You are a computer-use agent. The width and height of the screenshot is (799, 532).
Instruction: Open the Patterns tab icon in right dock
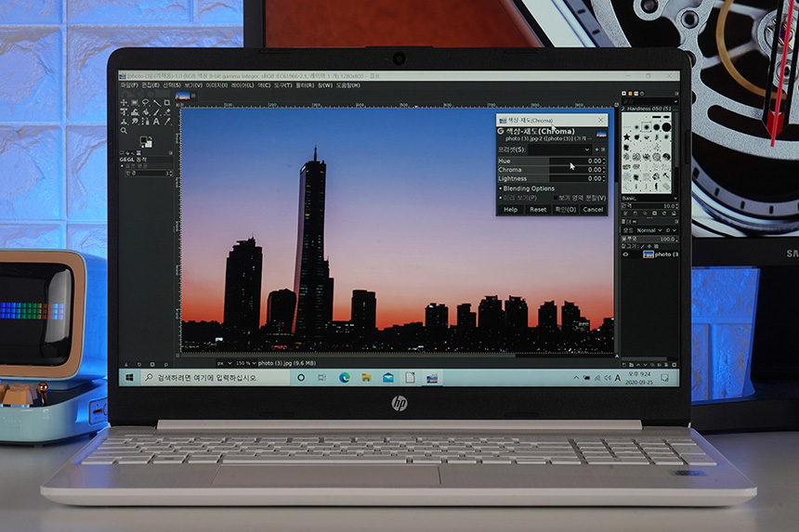tap(630, 93)
